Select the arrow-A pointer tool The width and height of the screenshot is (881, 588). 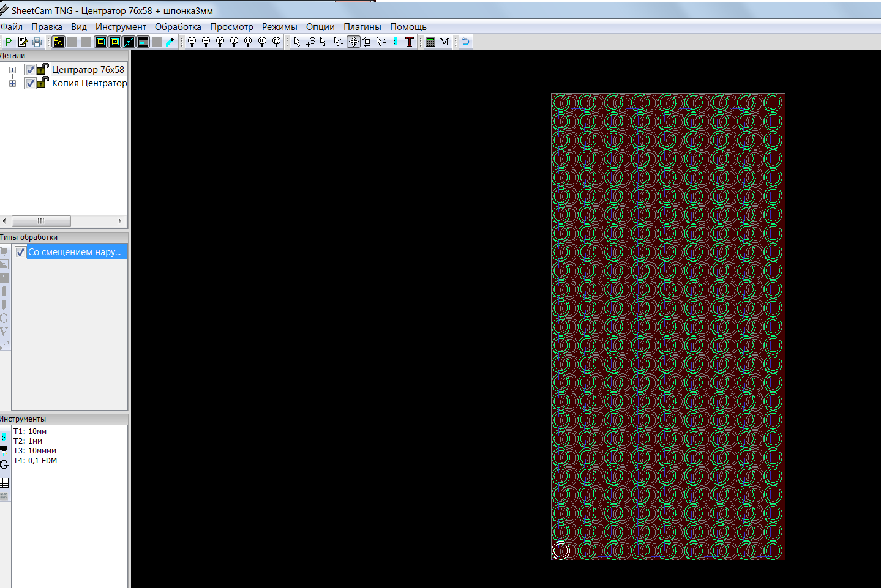pyautogui.click(x=381, y=42)
